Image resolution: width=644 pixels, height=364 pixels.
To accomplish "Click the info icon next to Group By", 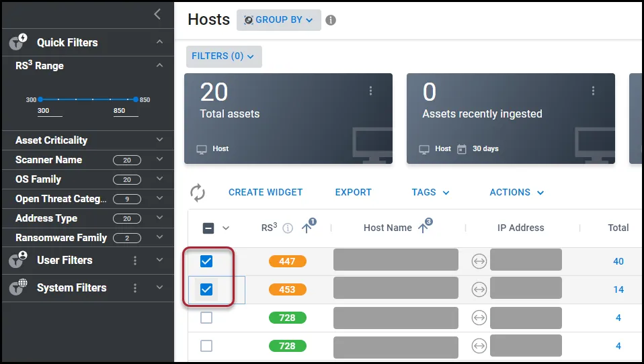I will point(331,20).
